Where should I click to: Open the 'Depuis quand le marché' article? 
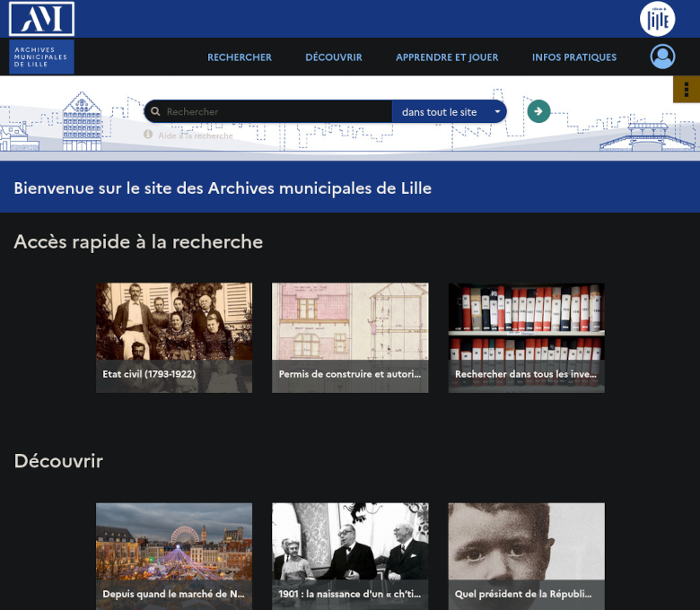pos(174,556)
